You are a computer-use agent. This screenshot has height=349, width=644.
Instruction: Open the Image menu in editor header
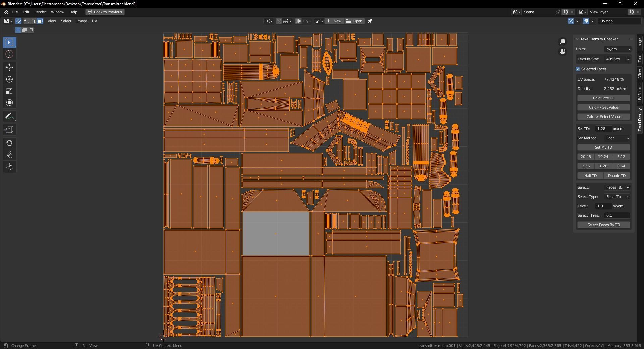(82, 21)
